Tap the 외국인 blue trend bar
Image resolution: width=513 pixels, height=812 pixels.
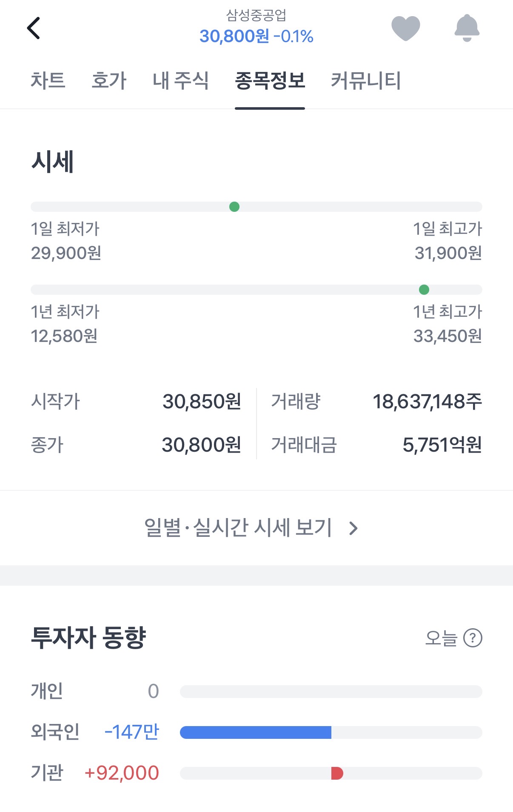[256, 732]
